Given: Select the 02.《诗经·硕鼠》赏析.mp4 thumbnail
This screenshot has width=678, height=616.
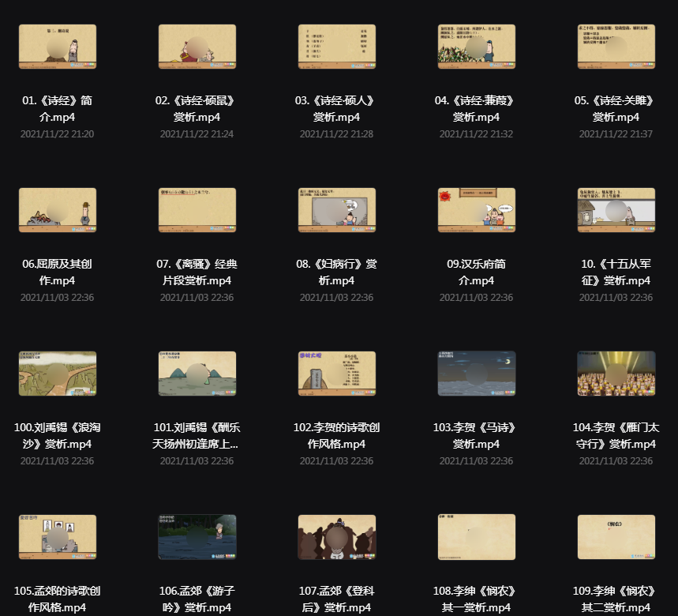Looking at the screenshot, I should 197,47.
